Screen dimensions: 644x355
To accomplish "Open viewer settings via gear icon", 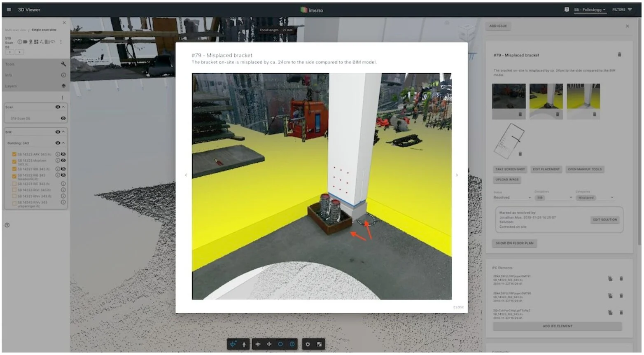I will (308, 344).
